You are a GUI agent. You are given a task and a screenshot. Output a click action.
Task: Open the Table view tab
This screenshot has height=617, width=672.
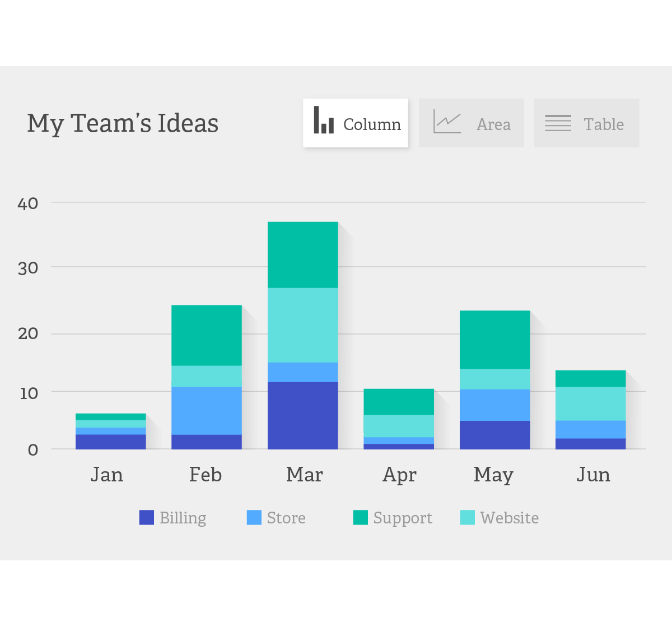(x=586, y=123)
